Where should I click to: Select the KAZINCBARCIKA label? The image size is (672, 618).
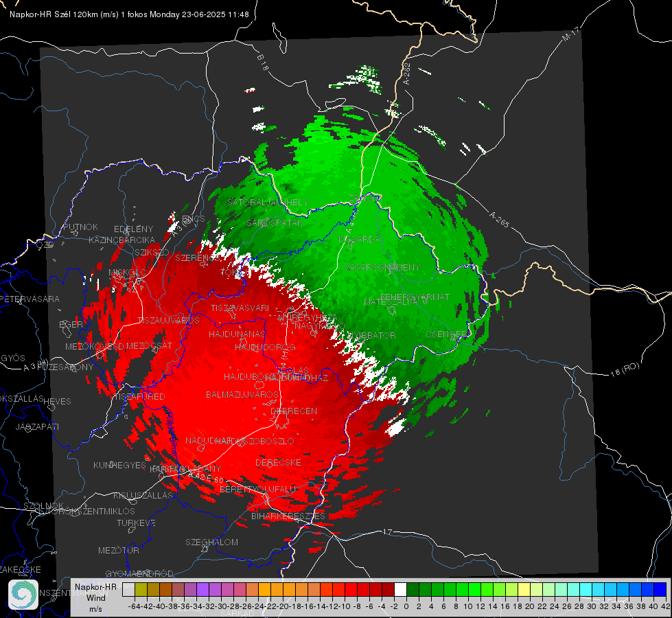(x=121, y=240)
